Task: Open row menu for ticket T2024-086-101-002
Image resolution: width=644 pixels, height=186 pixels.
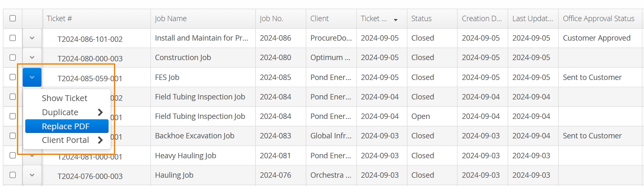Action: tap(32, 38)
